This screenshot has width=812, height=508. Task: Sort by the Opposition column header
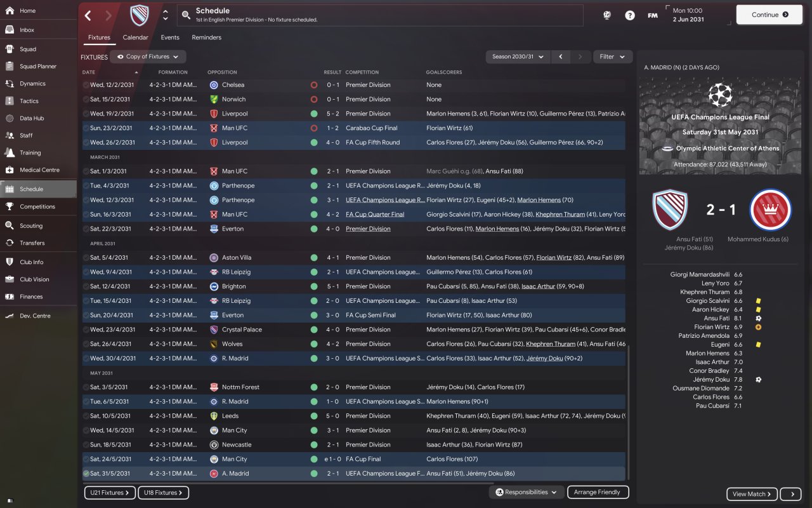pyautogui.click(x=222, y=72)
